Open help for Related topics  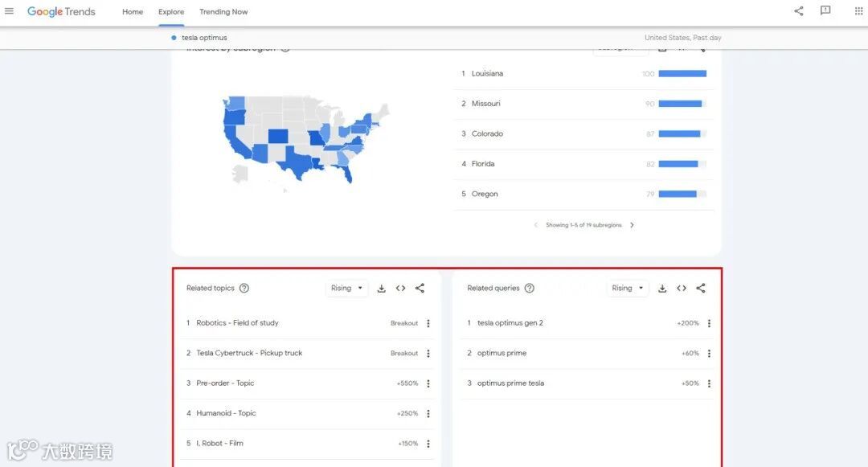pos(244,289)
